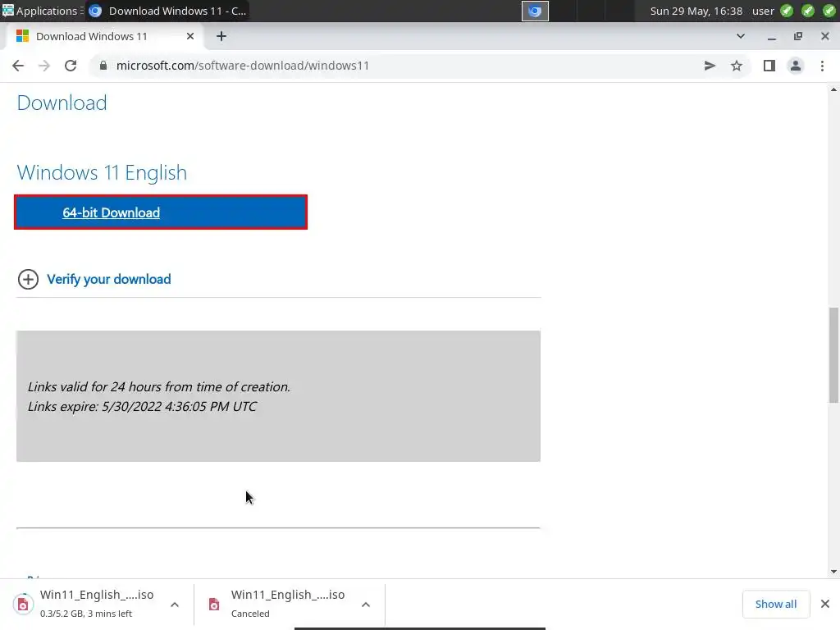Open the user menu in the top panel

763,11
